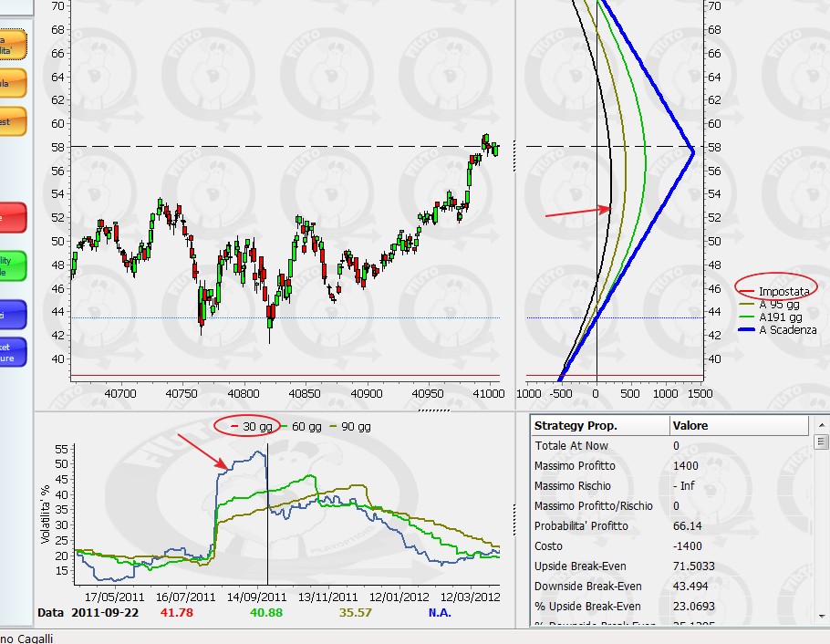This screenshot has width=830, height=644.
Task: Click the blue sidebar button ending 'ure'
Action: point(12,352)
